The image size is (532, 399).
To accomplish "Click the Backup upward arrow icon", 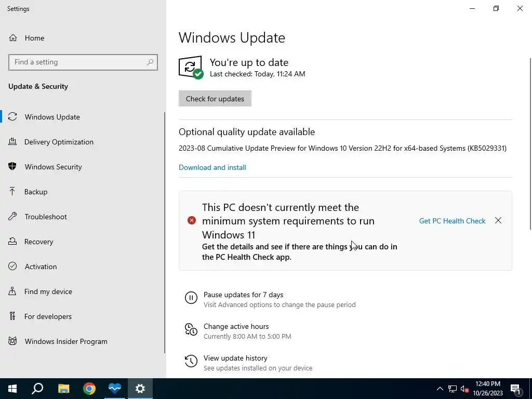I will pyautogui.click(x=12, y=192).
